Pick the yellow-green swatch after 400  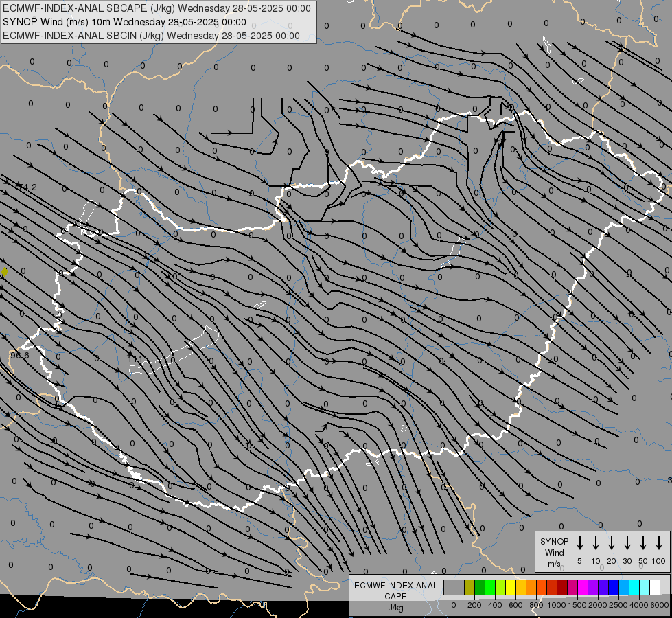pos(500,587)
